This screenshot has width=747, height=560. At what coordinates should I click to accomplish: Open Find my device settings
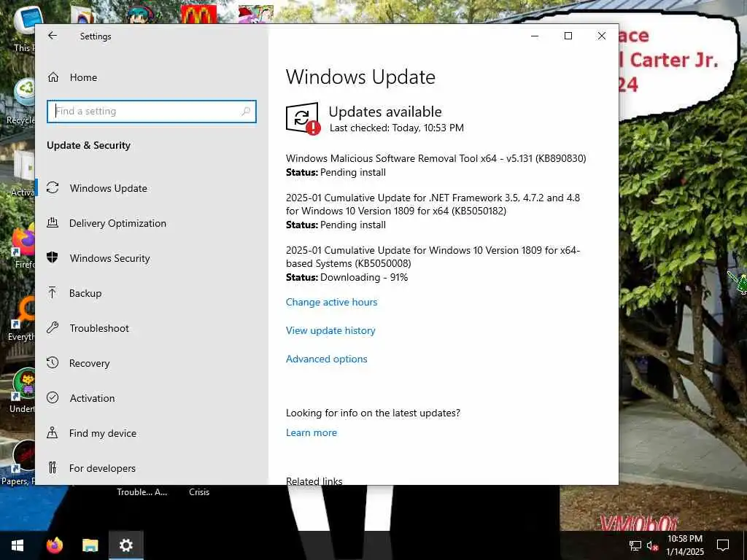click(x=152, y=433)
